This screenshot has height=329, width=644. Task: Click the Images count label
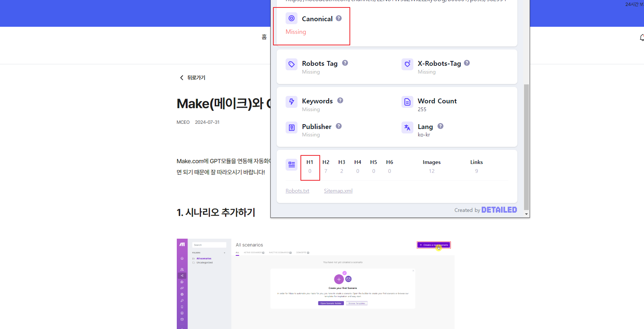(432, 162)
